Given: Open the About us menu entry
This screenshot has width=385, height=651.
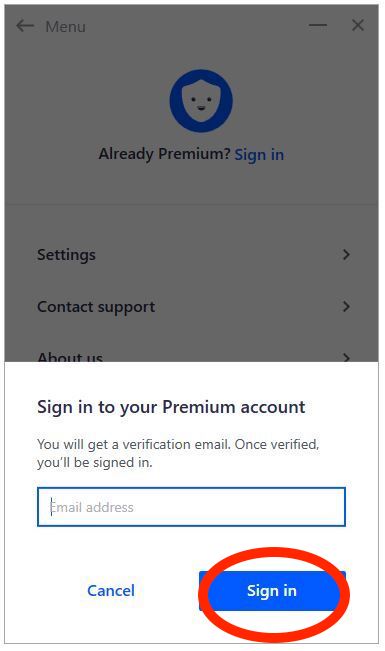Looking at the screenshot, I should tap(191, 355).
